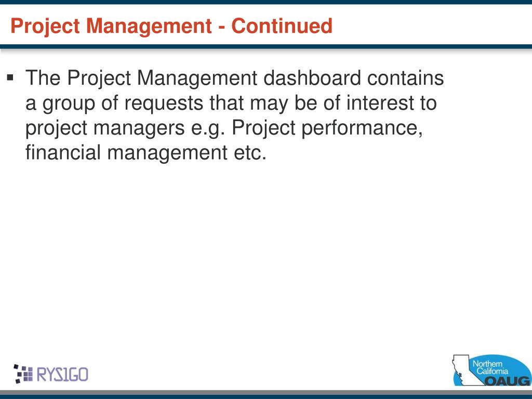Click the gray footer bar at the bottom
The image size is (532, 399).
coord(266,392)
